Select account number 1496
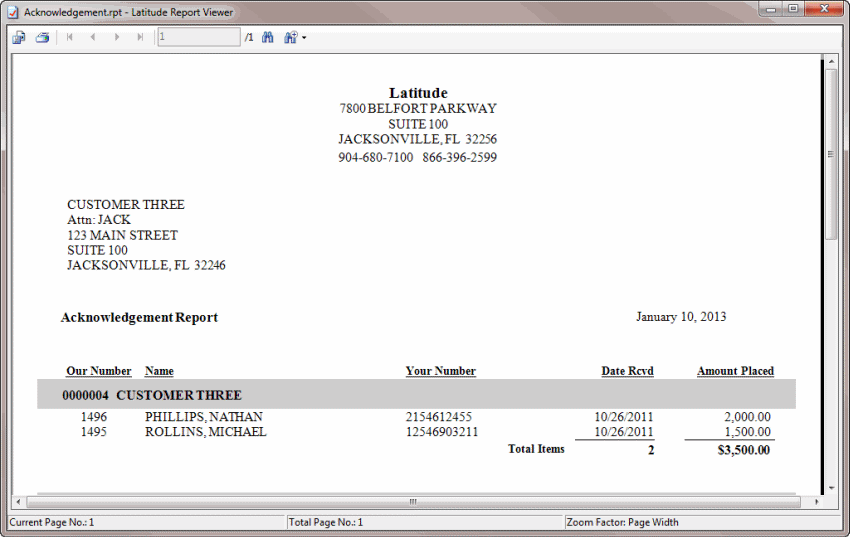The image size is (850, 537). (94, 417)
